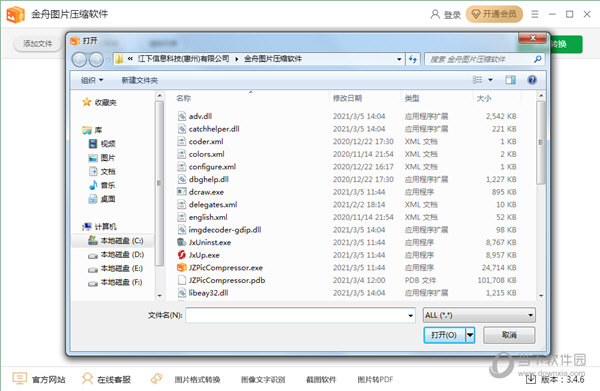This screenshot has width=600, height=391.
Task: Open the ALL (*.*) file type dropdown
Action: (x=479, y=315)
